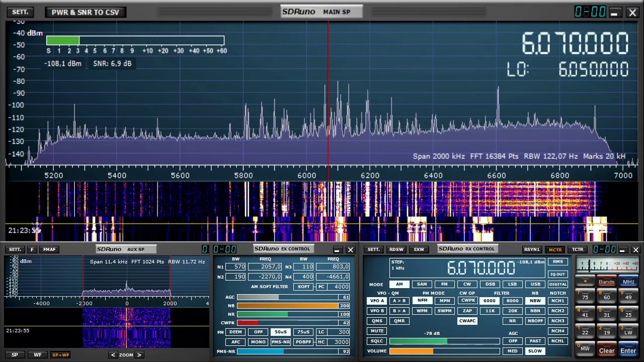Select the 49 m band key
The image size is (644, 362).
(x=628, y=296)
